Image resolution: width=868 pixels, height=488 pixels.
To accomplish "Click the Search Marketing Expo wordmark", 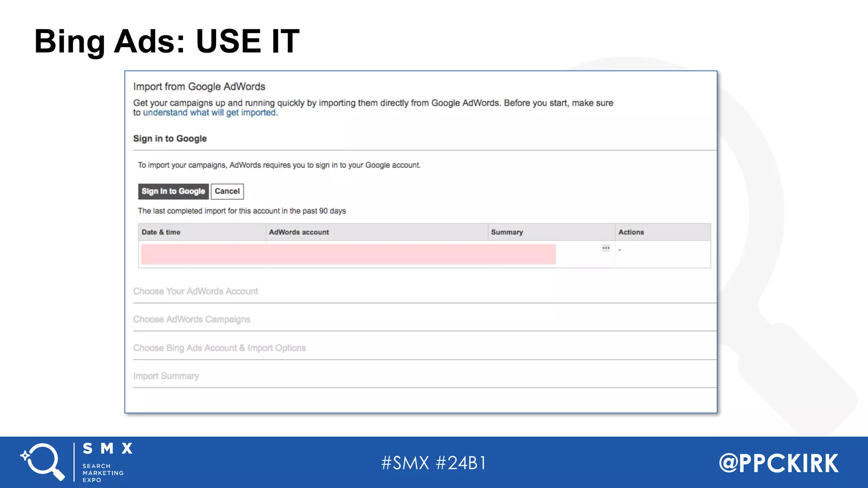I will [103, 473].
